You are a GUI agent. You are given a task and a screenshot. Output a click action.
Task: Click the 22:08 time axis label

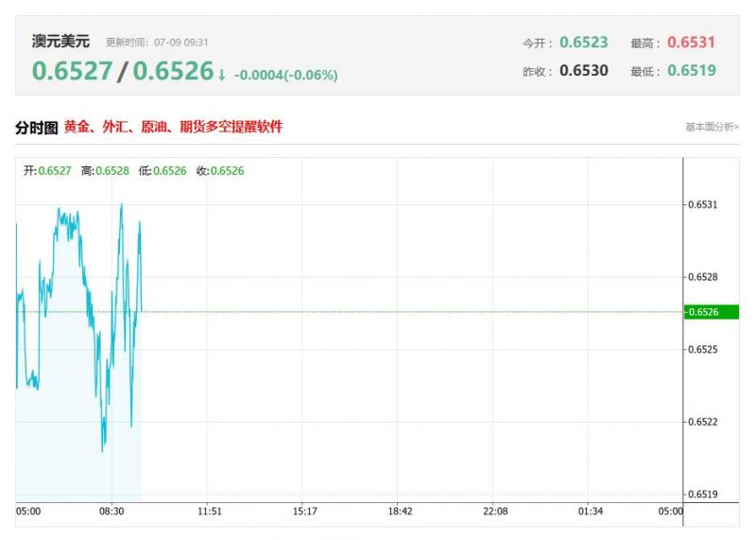point(495,511)
